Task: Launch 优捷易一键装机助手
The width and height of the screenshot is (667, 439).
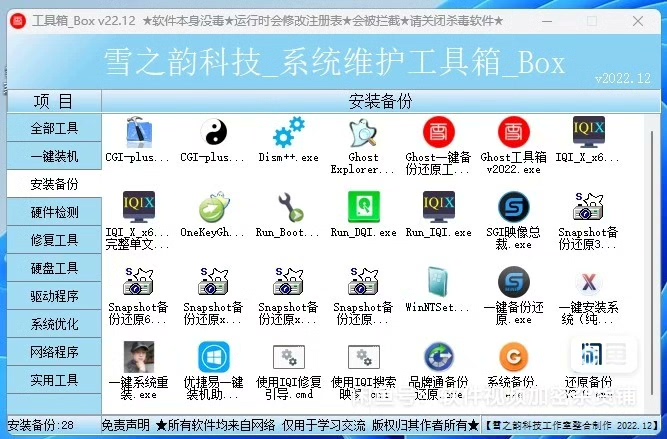Action: coord(214,357)
